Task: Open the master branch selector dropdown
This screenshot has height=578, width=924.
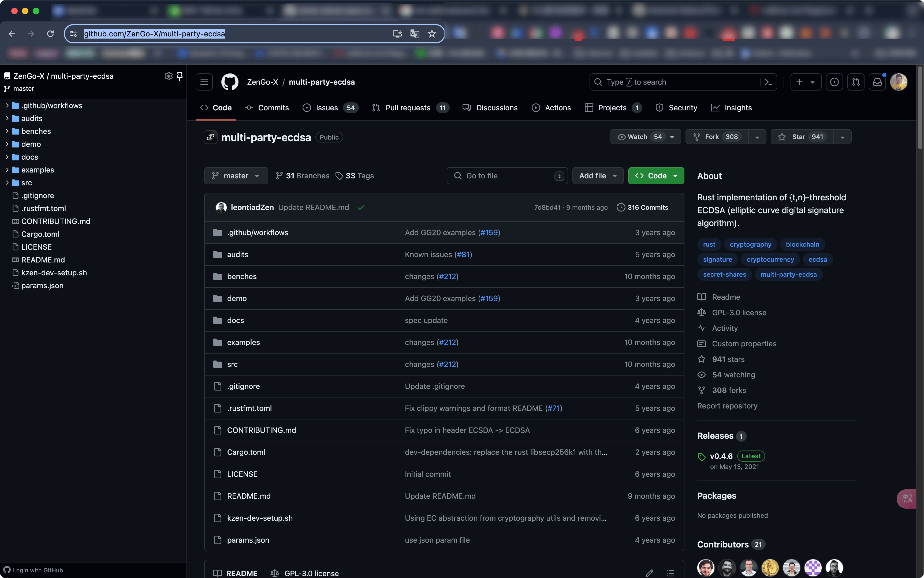Action: (x=236, y=176)
